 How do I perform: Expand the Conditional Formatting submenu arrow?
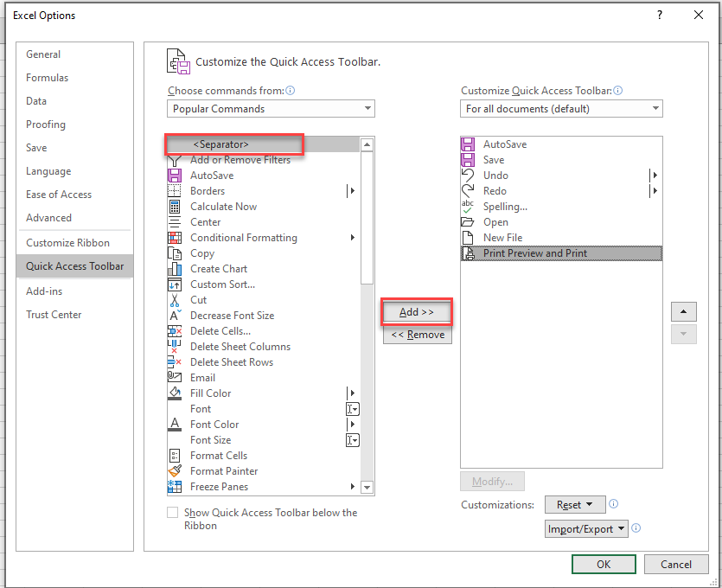[353, 238]
